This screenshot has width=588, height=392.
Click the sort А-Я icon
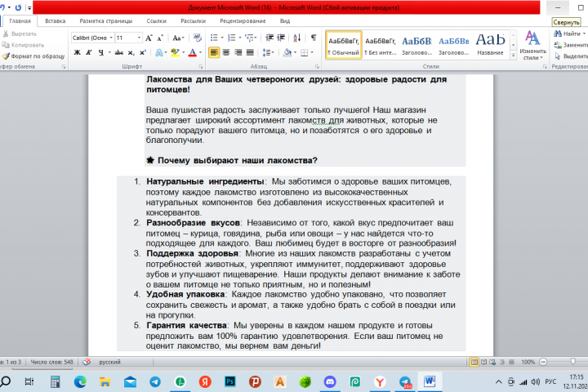pyautogui.click(x=297, y=38)
